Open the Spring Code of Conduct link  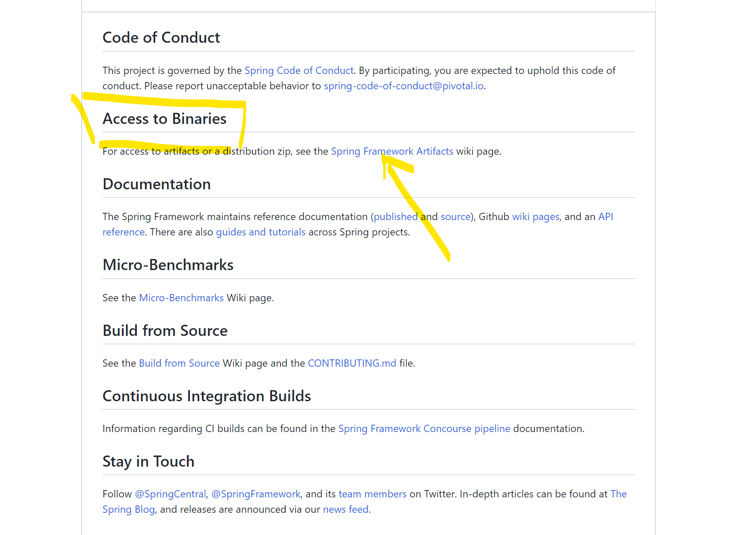[x=299, y=71]
